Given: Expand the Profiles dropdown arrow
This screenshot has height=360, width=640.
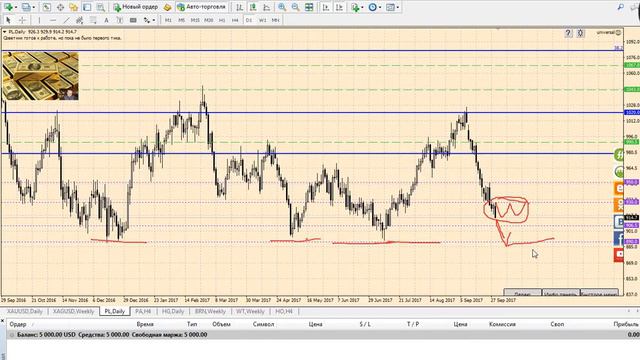Looking at the screenshot, I should 34,7.
